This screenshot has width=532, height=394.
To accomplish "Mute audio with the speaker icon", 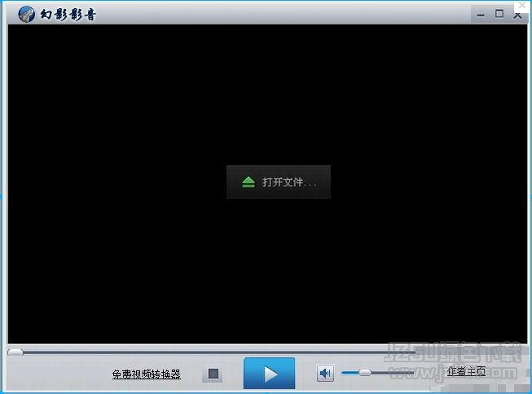I will (325, 374).
